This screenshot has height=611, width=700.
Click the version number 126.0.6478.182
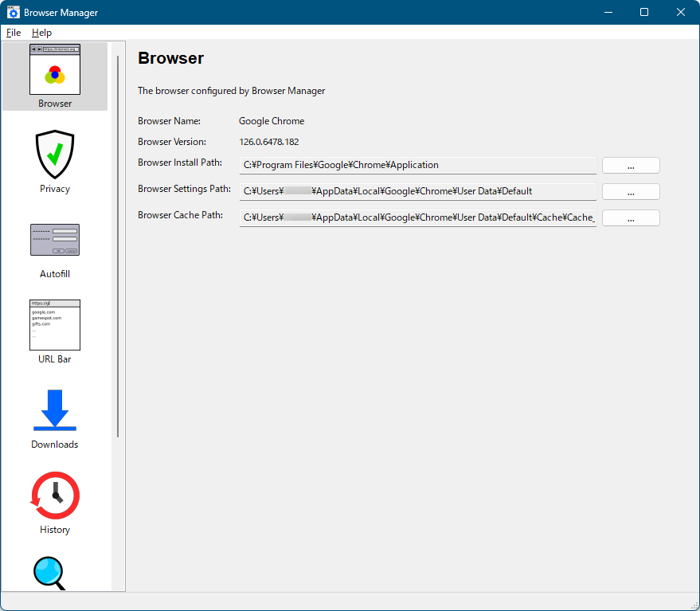(268, 142)
